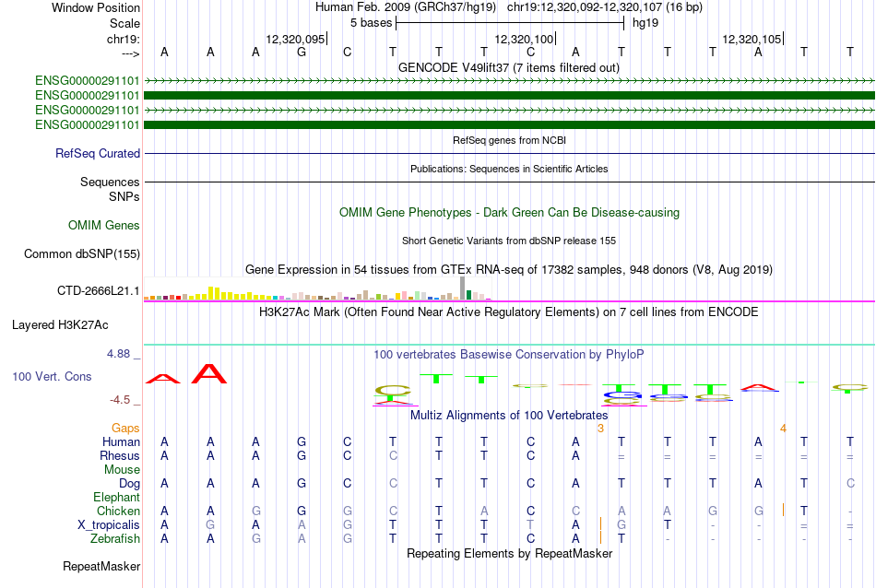Click the chr19:12,320,092-12,320,107 (16 bp) position text

pos(605,7)
